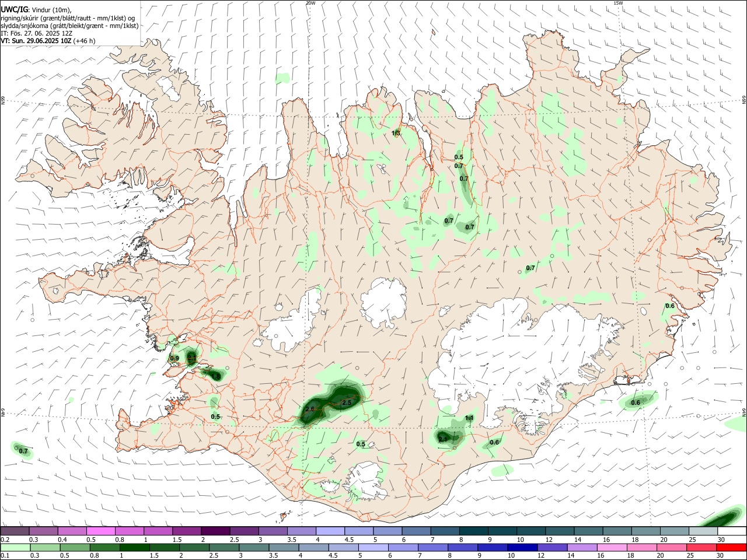The height and width of the screenshot is (560, 747).
Task: Click the '0.9' precipitation value on the map
Action: pos(174,358)
